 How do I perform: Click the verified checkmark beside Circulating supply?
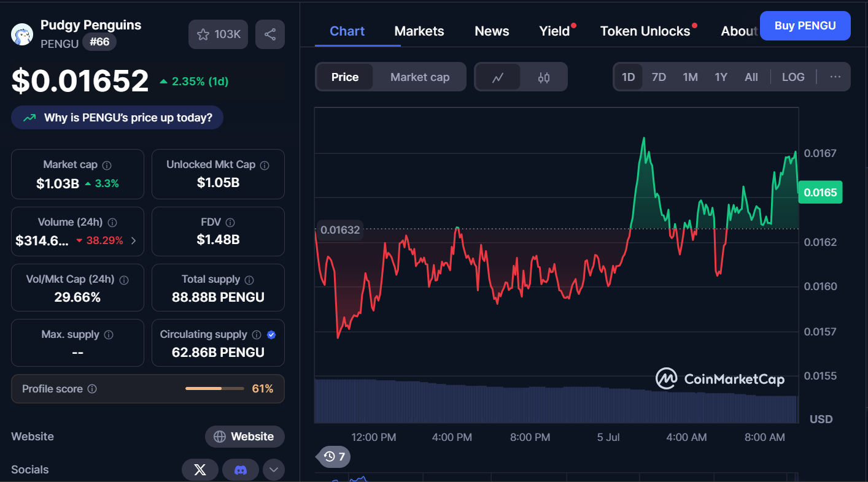point(271,335)
